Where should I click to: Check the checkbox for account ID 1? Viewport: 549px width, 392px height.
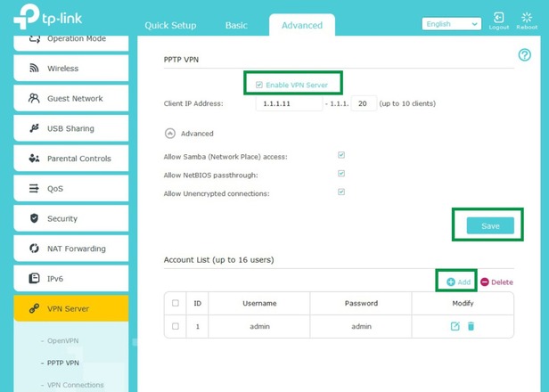click(x=176, y=326)
